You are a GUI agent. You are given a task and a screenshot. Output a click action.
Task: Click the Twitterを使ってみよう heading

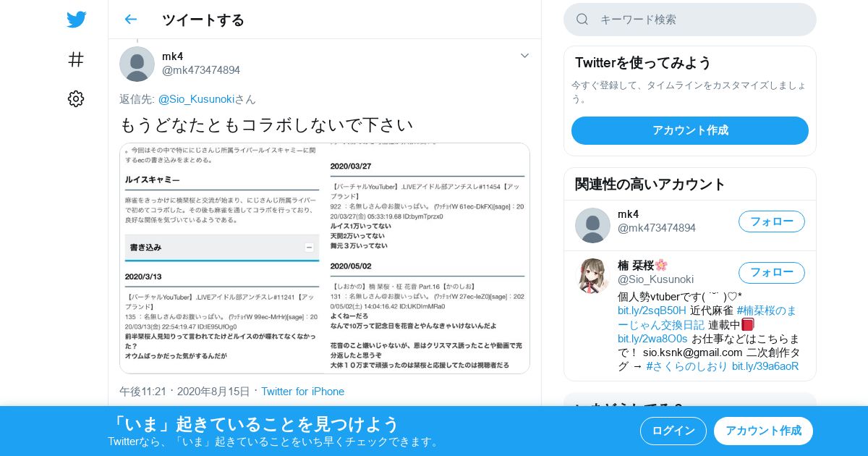click(643, 62)
